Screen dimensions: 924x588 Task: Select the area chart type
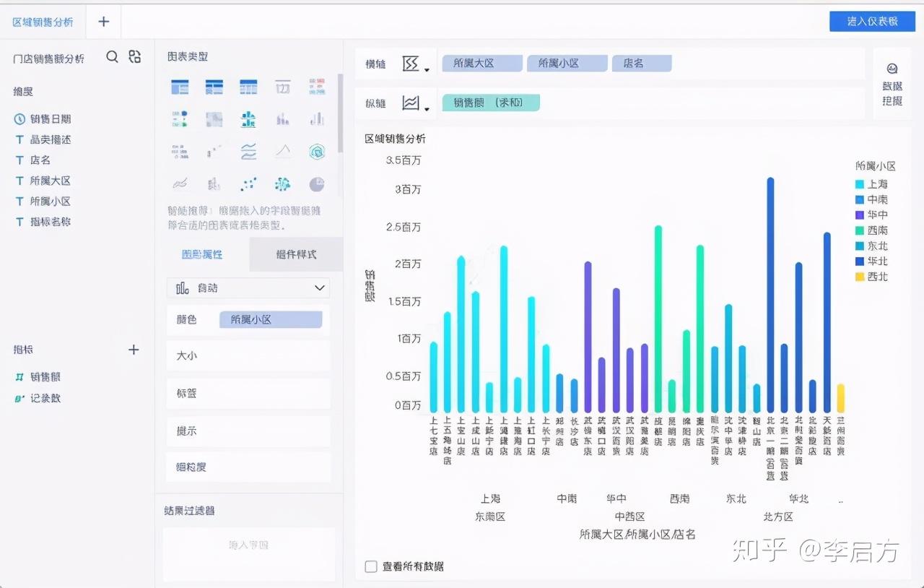(283, 150)
